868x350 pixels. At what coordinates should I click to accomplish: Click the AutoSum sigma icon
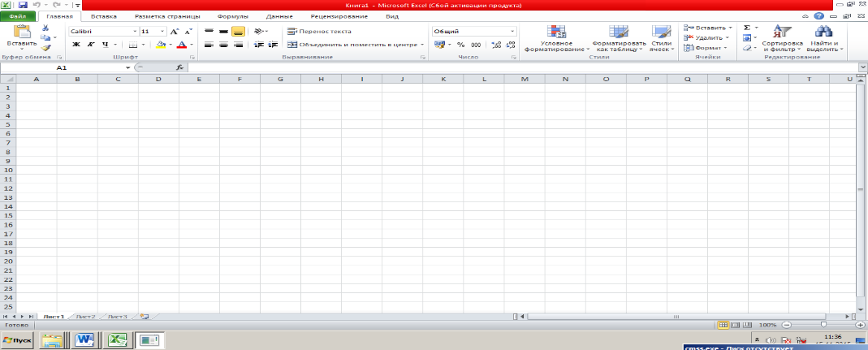pos(747,27)
